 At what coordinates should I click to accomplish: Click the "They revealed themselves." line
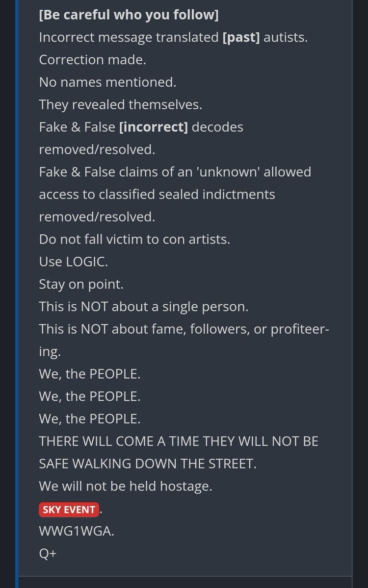pos(120,104)
